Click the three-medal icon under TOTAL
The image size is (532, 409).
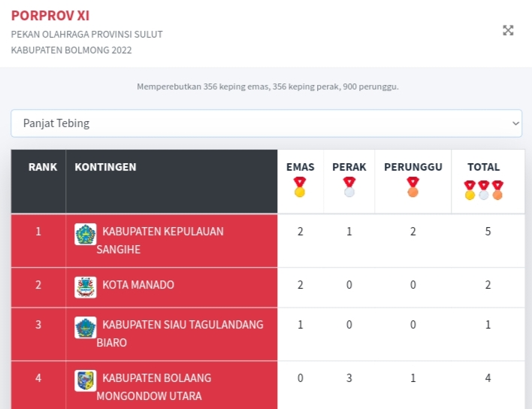(483, 190)
